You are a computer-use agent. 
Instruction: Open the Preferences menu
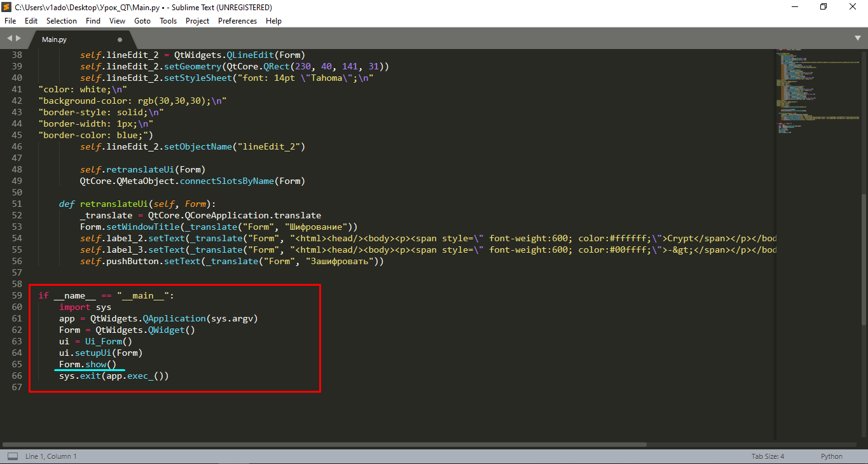[x=237, y=20]
